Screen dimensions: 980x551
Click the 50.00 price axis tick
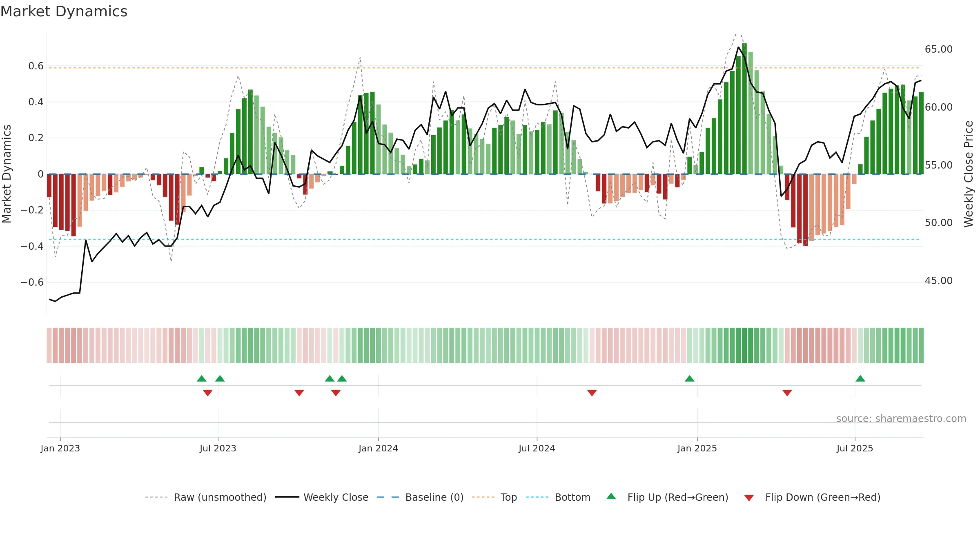click(x=939, y=222)
